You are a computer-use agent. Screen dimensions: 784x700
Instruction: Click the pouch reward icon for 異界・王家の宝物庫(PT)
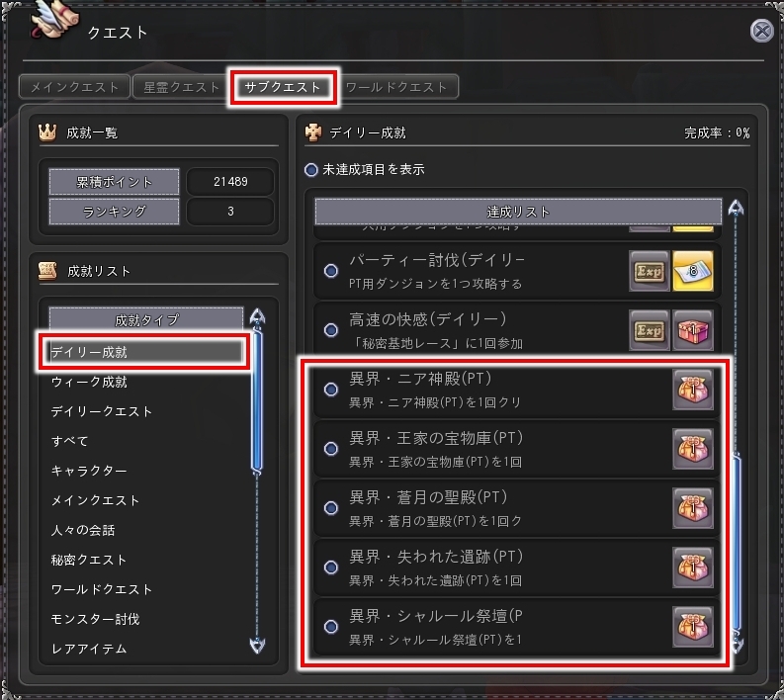(x=693, y=449)
